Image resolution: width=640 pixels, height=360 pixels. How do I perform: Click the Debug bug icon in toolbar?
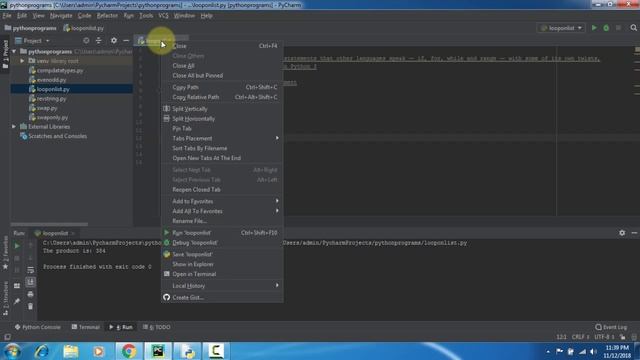(606, 28)
